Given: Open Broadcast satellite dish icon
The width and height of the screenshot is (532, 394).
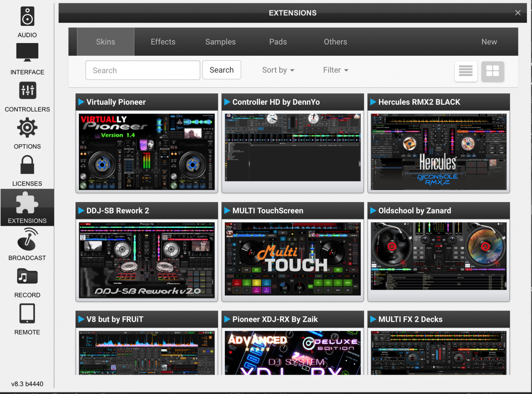Looking at the screenshot, I should tap(27, 239).
